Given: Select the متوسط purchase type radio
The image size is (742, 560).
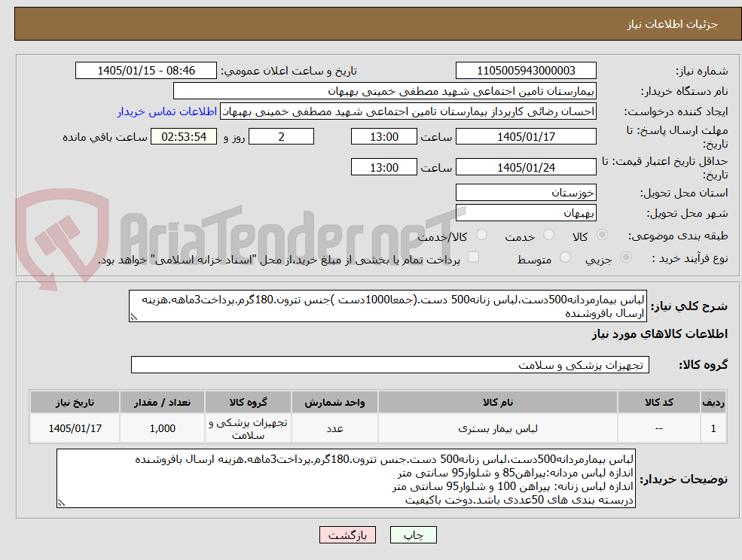Looking at the screenshot, I should pyautogui.click(x=565, y=257).
